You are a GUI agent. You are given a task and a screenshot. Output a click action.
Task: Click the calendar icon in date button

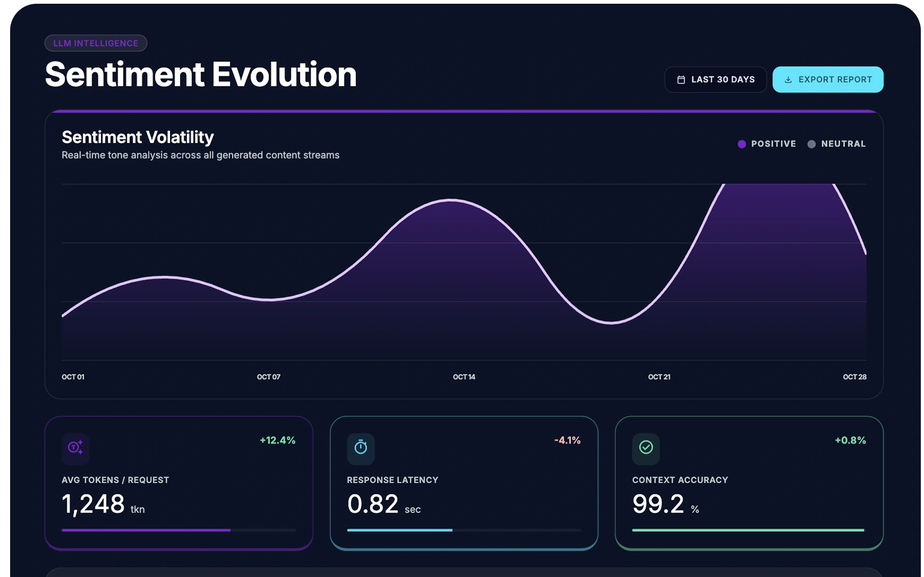tap(681, 79)
